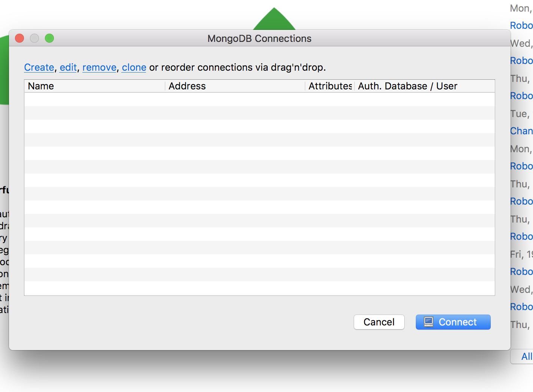
Task: Click the green leaf logo behind dialog
Action: point(274,21)
